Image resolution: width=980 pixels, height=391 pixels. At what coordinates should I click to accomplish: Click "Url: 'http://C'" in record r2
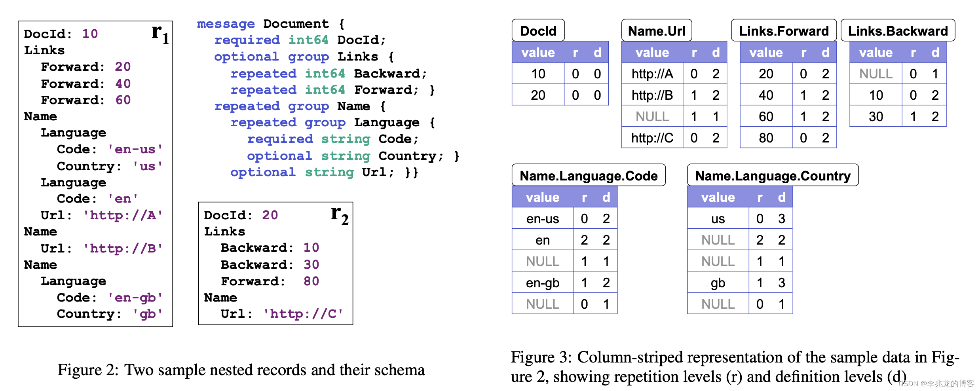point(282,314)
